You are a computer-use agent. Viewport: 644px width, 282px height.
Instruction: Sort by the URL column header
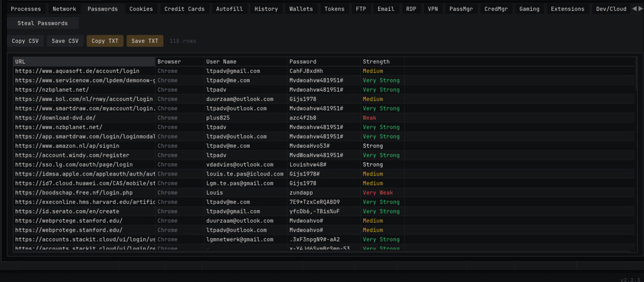click(84, 61)
